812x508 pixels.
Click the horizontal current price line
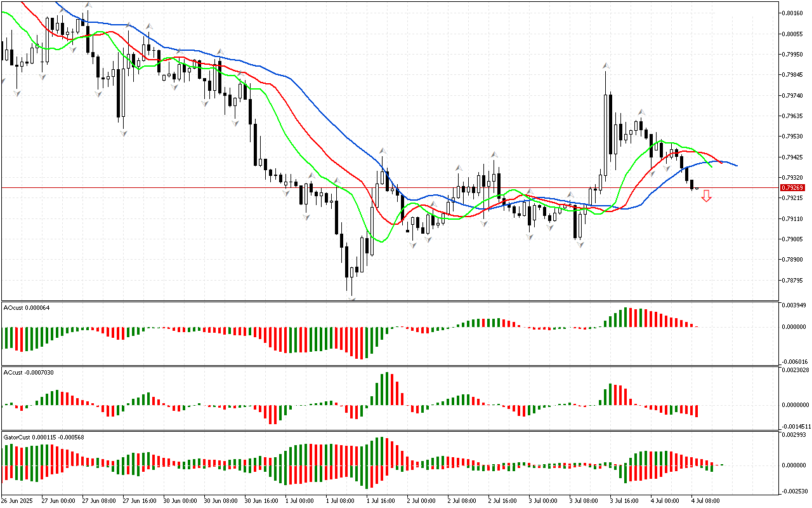190,187
